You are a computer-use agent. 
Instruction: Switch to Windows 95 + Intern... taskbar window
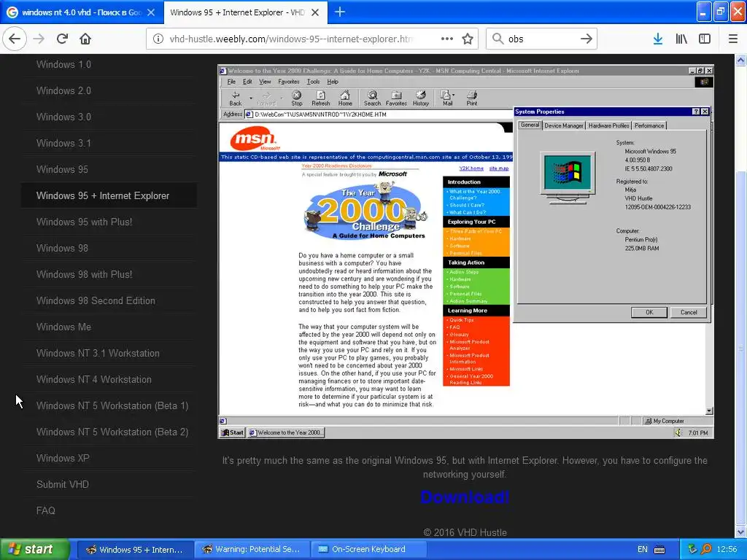pyautogui.click(x=135, y=549)
